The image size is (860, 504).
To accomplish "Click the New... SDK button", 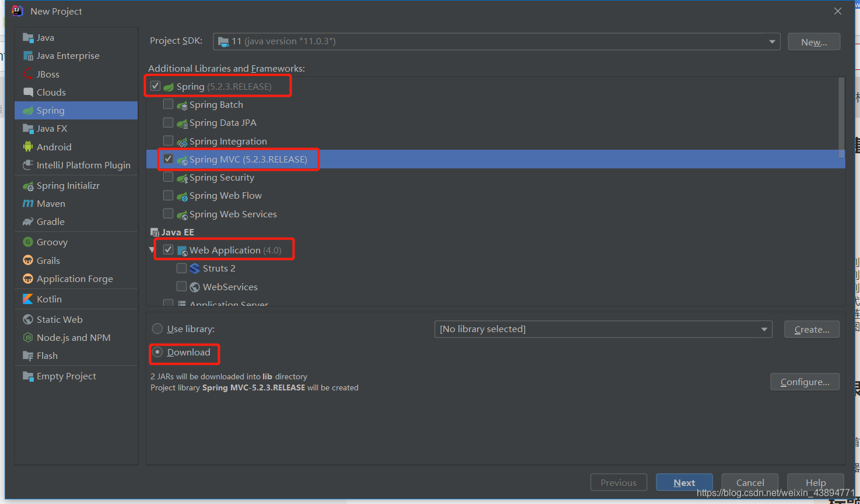I will (x=814, y=42).
